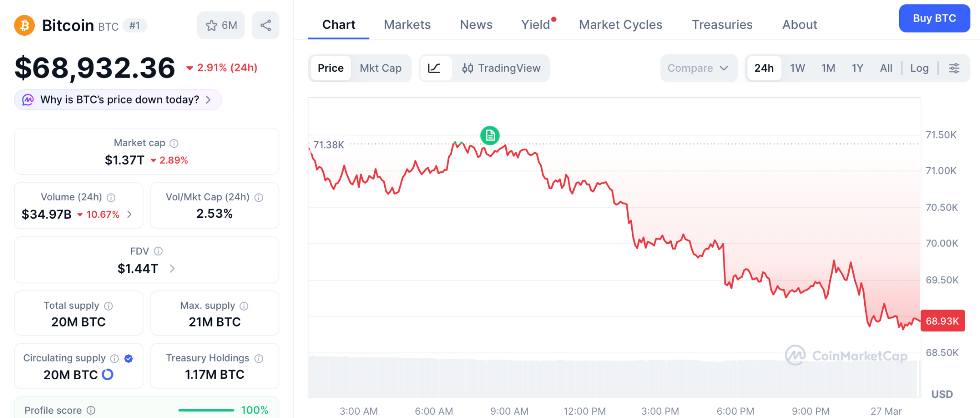Click the Profile score info icon
Viewport: 980px width, 418px height.
coord(91,410)
